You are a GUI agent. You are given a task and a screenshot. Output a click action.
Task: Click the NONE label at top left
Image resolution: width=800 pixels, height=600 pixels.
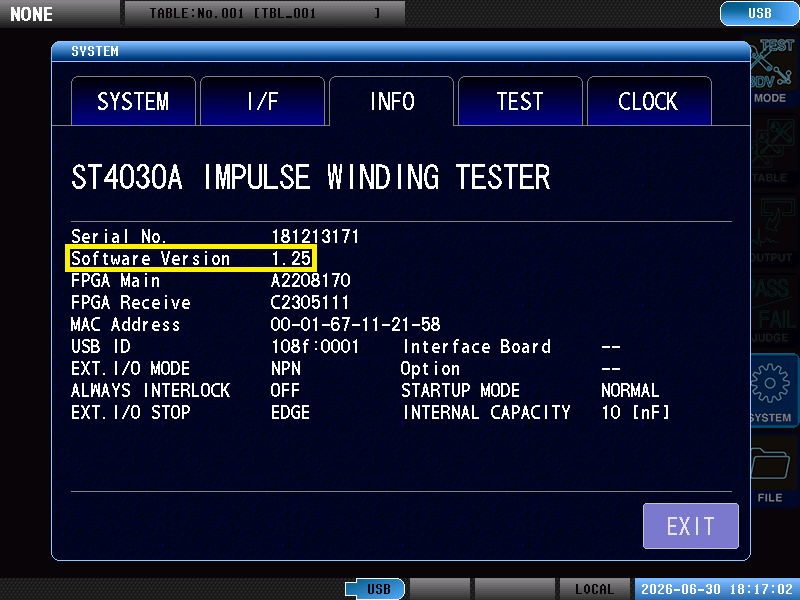(32, 14)
